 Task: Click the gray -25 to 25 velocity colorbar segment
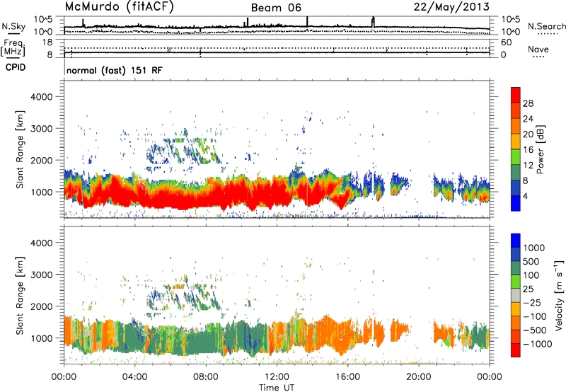pyautogui.click(x=516, y=296)
